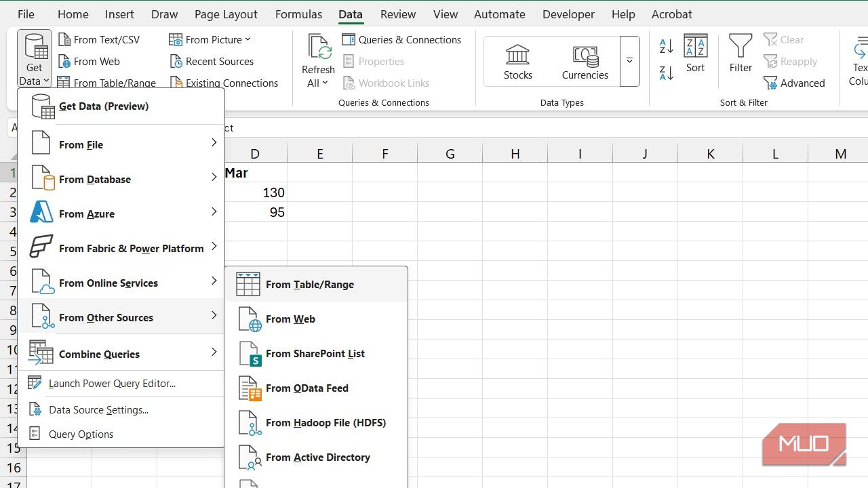868x488 pixels.
Task: Select row header 16
Action: [14, 468]
